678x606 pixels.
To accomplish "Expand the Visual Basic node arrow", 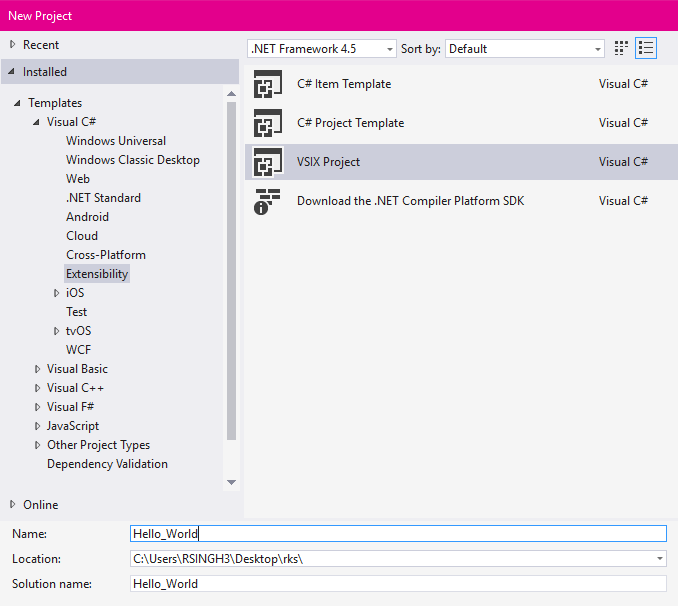I will point(37,369).
